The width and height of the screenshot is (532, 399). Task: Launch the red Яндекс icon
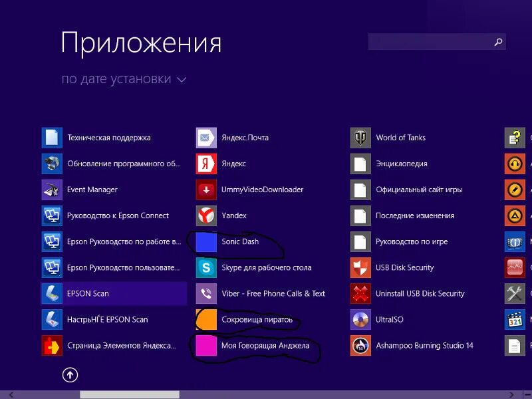[x=206, y=164]
